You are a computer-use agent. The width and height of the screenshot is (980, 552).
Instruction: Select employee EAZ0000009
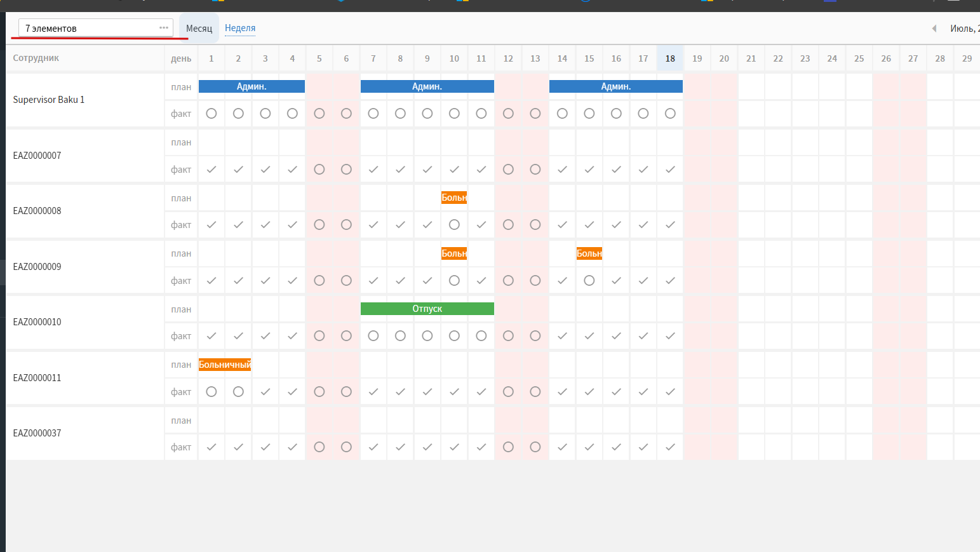click(x=37, y=267)
